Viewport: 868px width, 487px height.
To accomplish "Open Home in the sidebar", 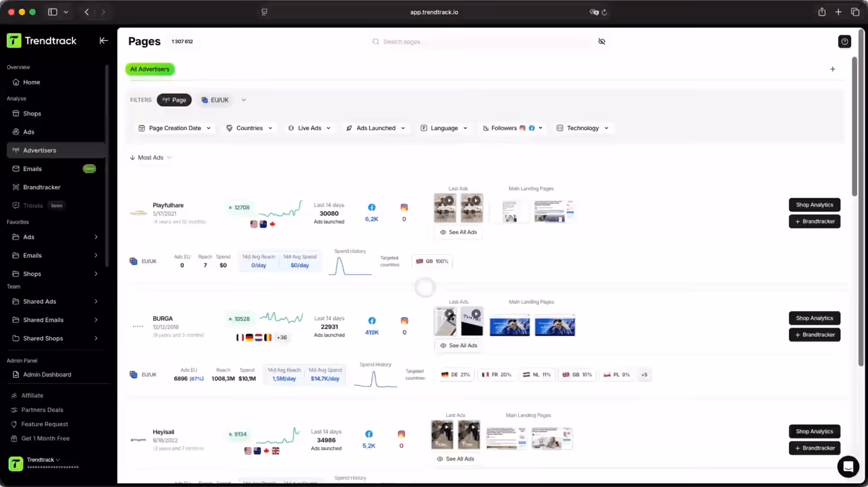I will (x=31, y=82).
